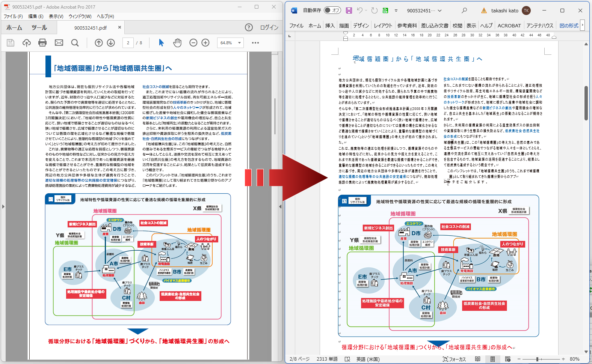This screenshot has height=364, width=592.
Task: Click the Acrobat page number field
Action: [128, 43]
